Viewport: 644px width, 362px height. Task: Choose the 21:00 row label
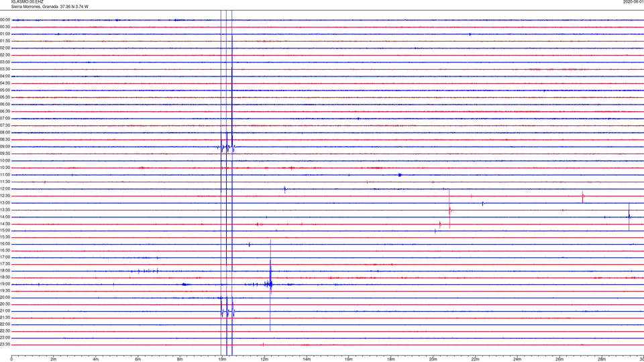(x=5, y=310)
